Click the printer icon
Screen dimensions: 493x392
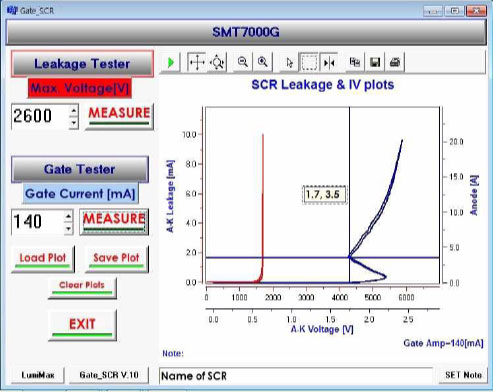[395, 62]
